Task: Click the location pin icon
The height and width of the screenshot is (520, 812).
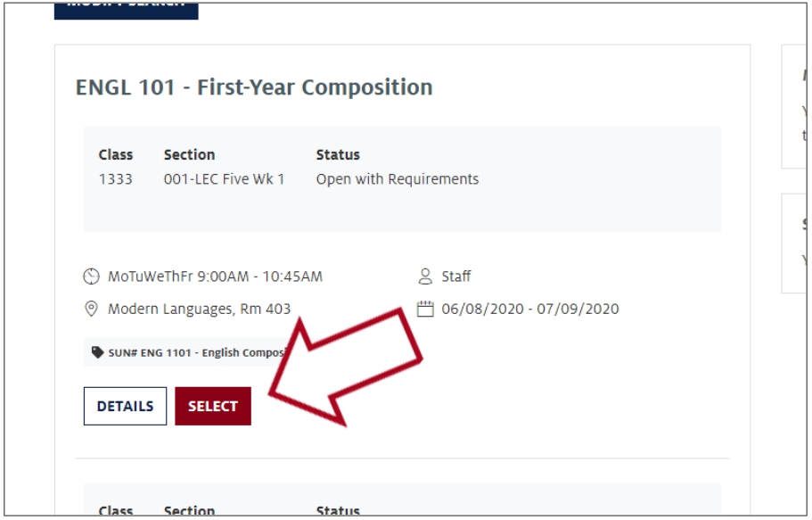Action: [91, 309]
